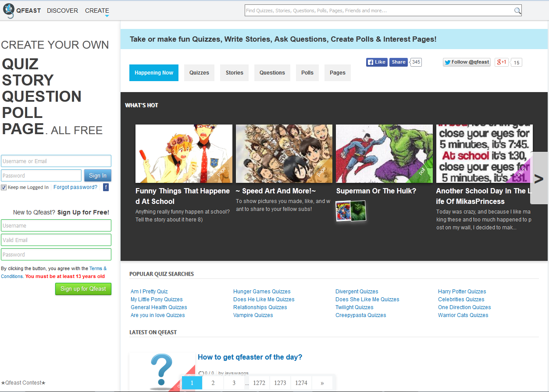Click the sign-up Username field

56,225
